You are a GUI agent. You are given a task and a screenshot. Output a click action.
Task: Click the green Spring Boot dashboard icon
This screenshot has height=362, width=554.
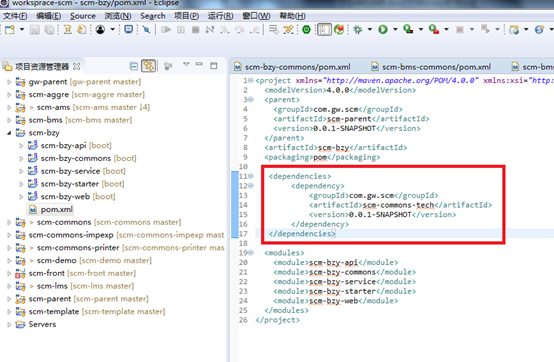click(306, 30)
